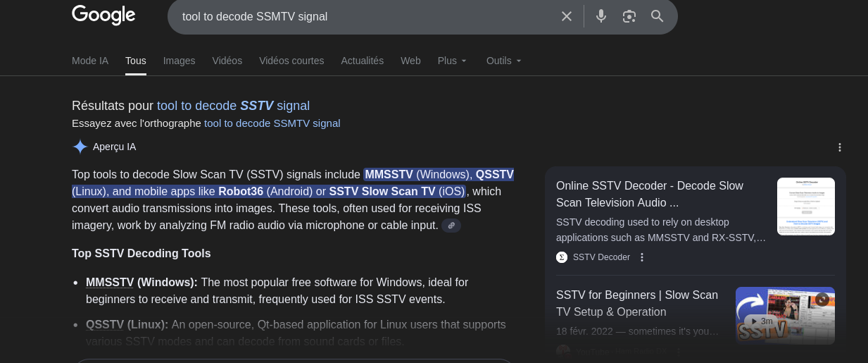The height and width of the screenshot is (363, 868).
Task: Expand the Outils dropdown
Action: pos(503,61)
